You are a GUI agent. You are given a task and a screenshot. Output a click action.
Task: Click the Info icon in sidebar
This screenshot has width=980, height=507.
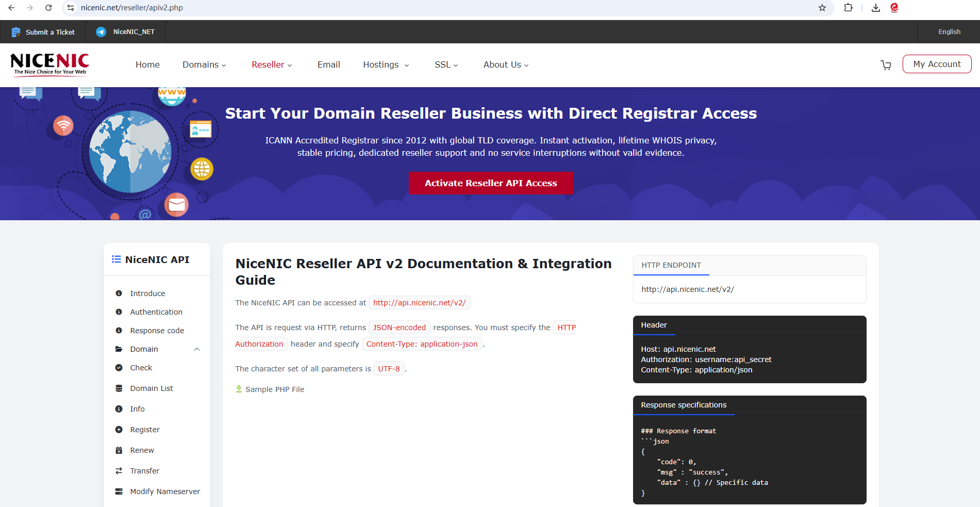click(x=119, y=409)
